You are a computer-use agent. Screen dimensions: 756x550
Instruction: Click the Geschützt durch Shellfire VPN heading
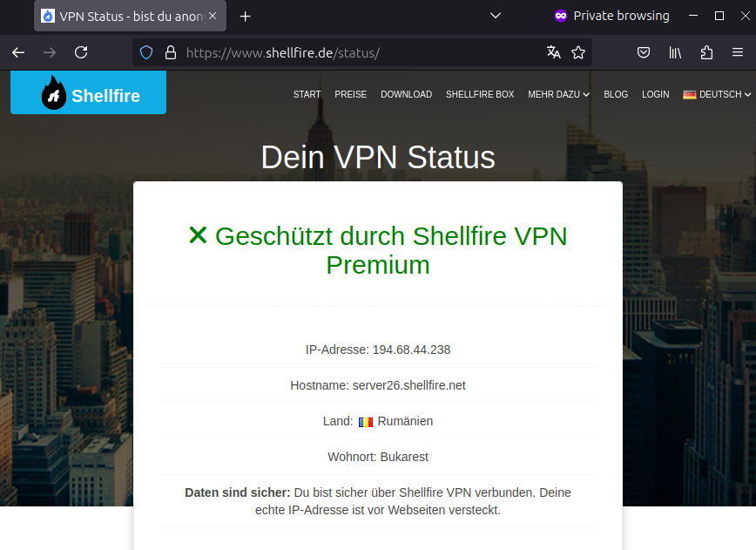(x=377, y=250)
